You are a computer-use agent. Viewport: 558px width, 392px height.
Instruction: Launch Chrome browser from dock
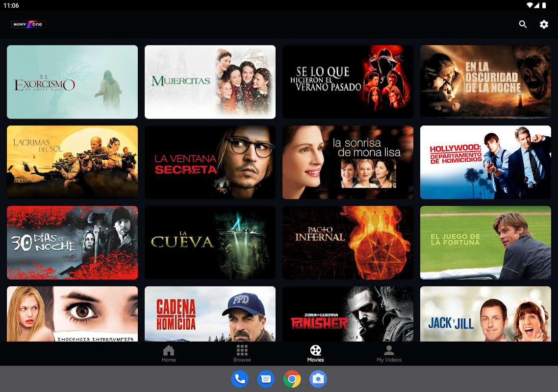point(292,379)
